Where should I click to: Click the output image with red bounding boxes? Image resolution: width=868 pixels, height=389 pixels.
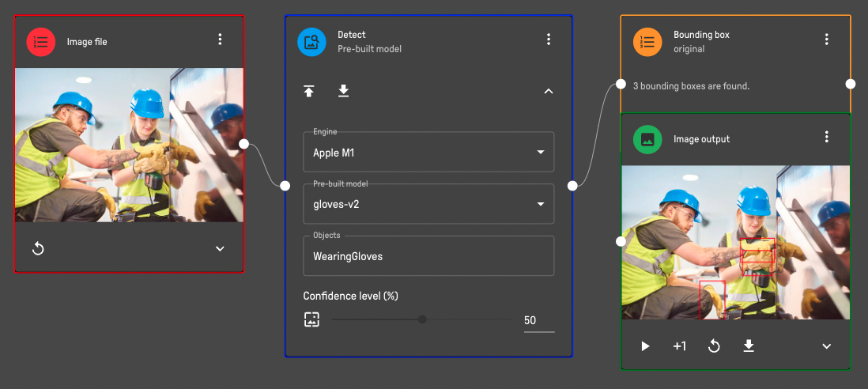736,243
